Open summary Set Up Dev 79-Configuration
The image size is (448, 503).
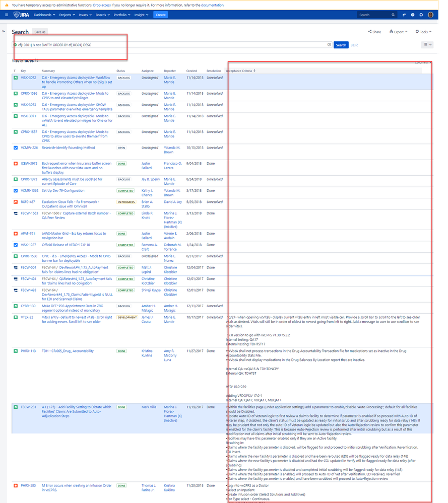tap(63, 190)
